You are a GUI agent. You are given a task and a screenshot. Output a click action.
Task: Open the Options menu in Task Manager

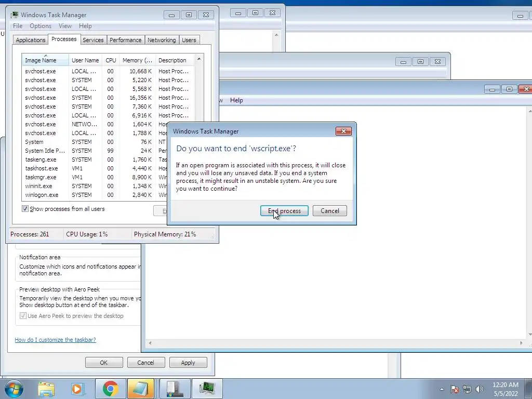pos(41,26)
